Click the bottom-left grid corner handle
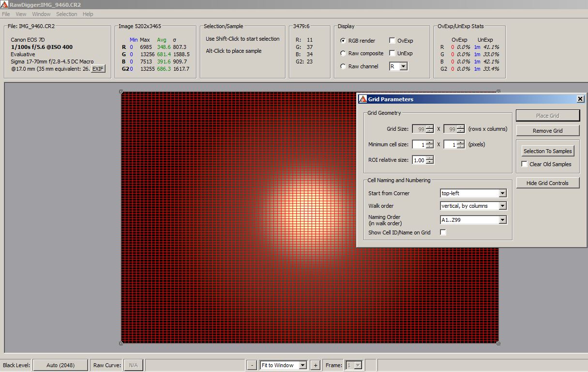 (121, 343)
